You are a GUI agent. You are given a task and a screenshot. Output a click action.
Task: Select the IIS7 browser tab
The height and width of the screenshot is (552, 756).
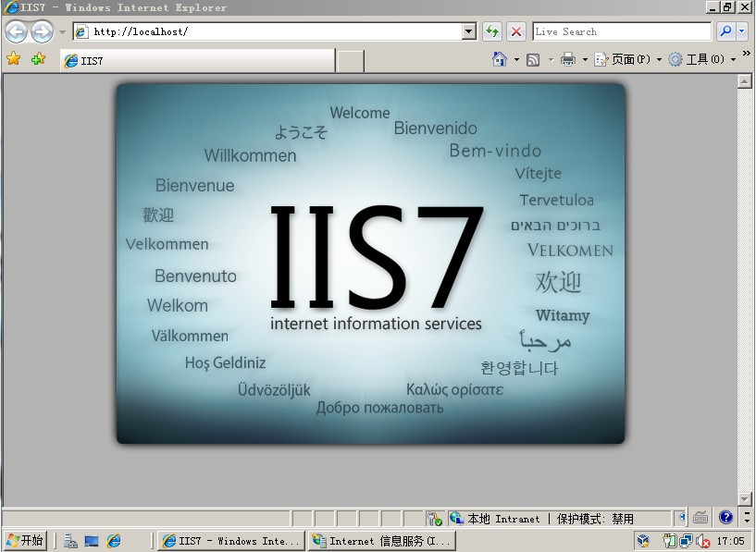(x=198, y=61)
